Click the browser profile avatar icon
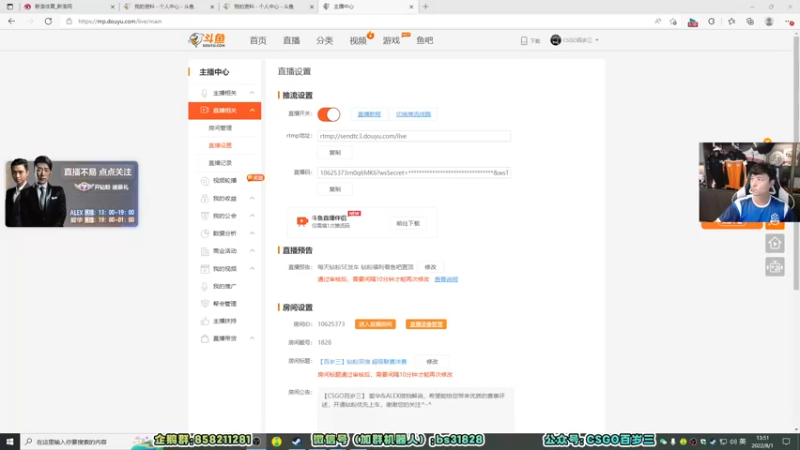This screenshot has width=800, height=450. [x=769, y=21]
